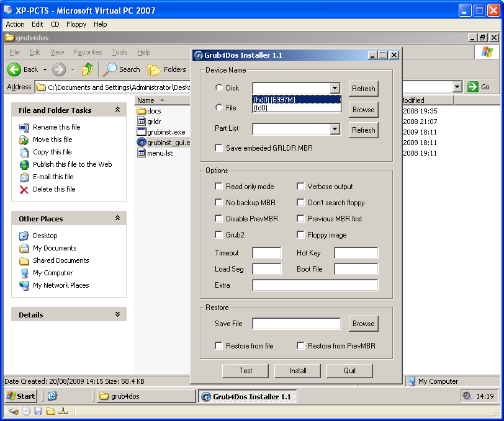
Task: Select the grubinst.exe file icon
Action: click(142, 131)
